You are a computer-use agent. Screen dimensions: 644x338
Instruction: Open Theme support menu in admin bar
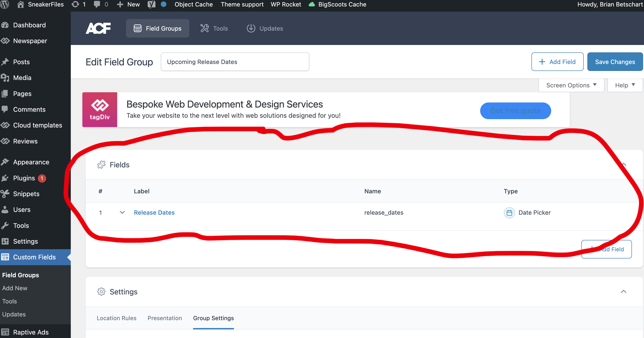tap(242, 4)
